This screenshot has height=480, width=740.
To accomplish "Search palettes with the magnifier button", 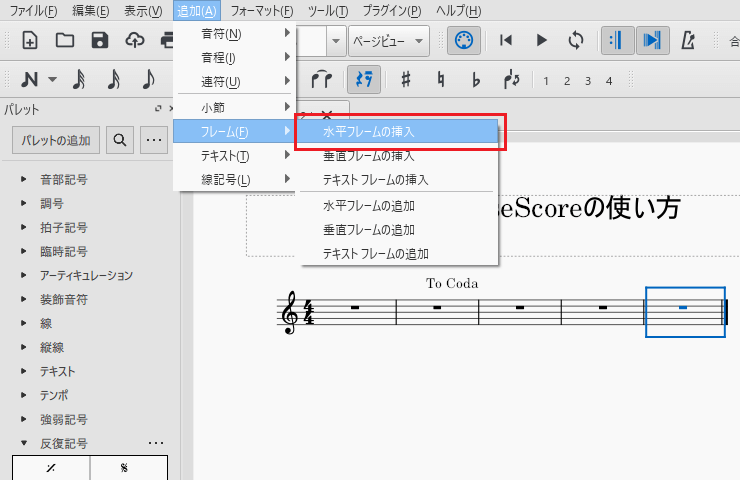I will pos(119,140).
